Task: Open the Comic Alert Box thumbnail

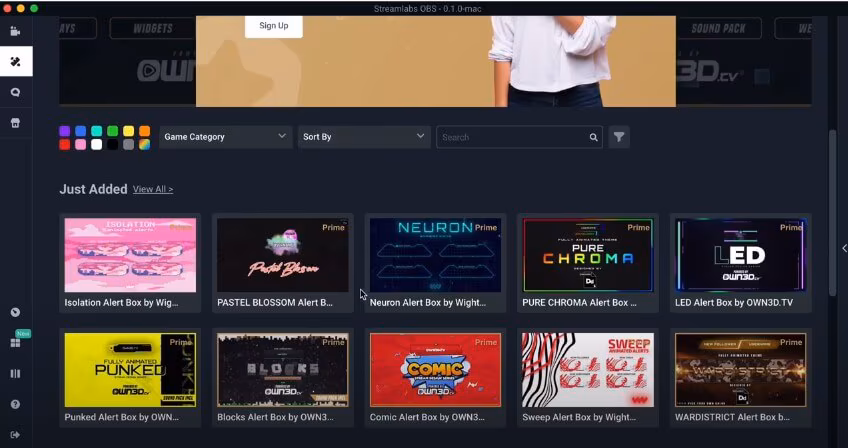Action: pos(435,370)
